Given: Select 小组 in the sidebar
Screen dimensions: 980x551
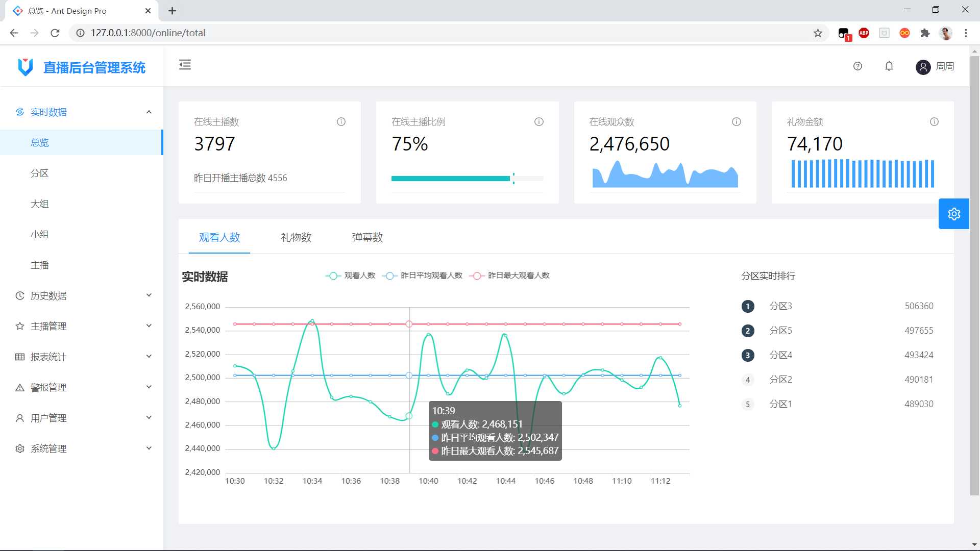Looking at the screenshot, I should pos(82,234).
